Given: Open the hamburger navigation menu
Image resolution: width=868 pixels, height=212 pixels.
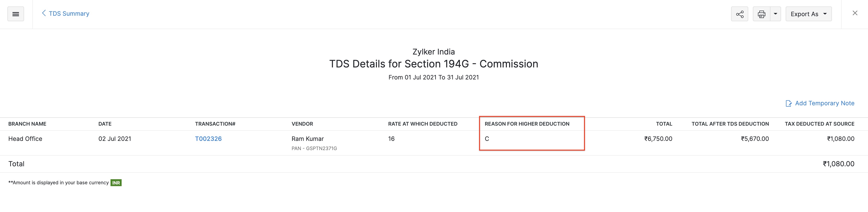Looking at the screenshot, I should tap(15, 14).
